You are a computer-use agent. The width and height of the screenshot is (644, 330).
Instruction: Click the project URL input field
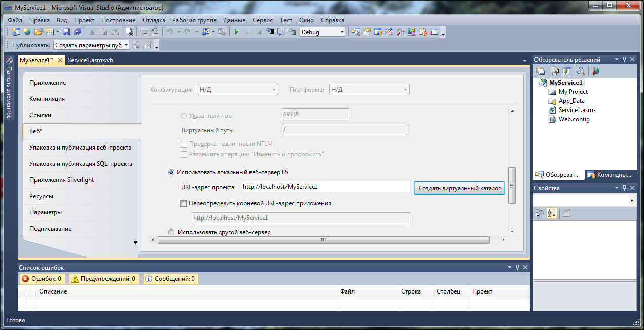click(326, 187)
